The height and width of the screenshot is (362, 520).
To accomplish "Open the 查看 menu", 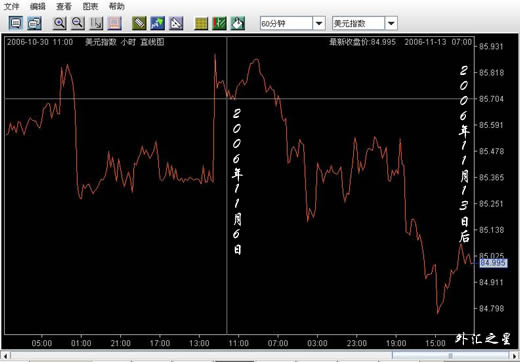I will 64,6.
